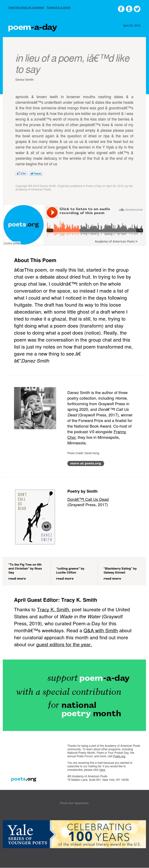Click the Yale Series of Younger Poets banner
Viewport: 149px width, 868px height.
(74, 834)
